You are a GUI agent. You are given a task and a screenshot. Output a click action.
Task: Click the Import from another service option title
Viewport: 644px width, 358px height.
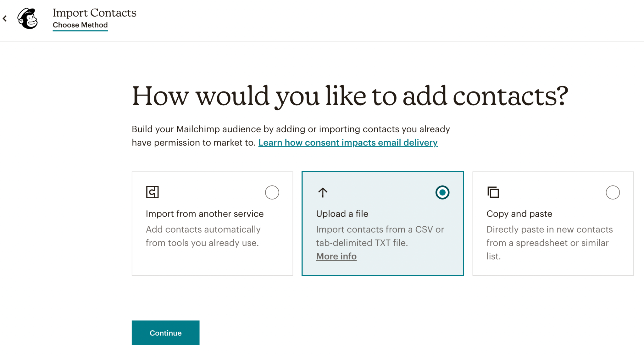(x=204, y=213)
